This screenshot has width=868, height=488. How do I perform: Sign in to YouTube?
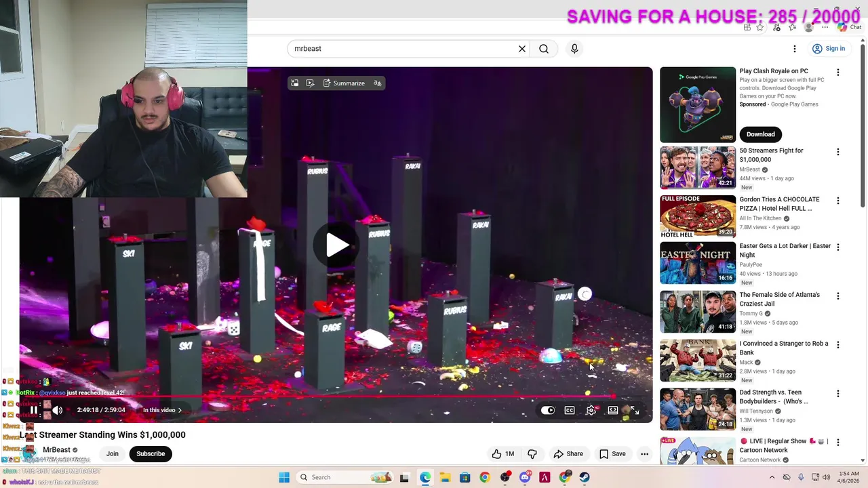pyautogui.click(x=828, y=49)
